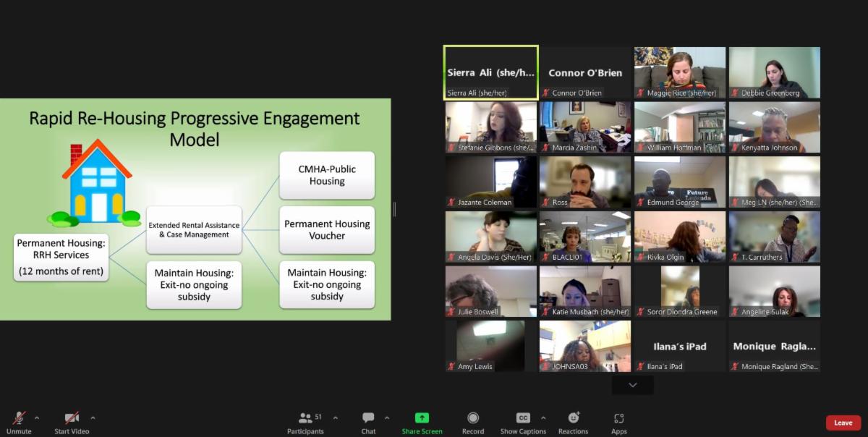Select Julie Boswell's video tile

491,292
